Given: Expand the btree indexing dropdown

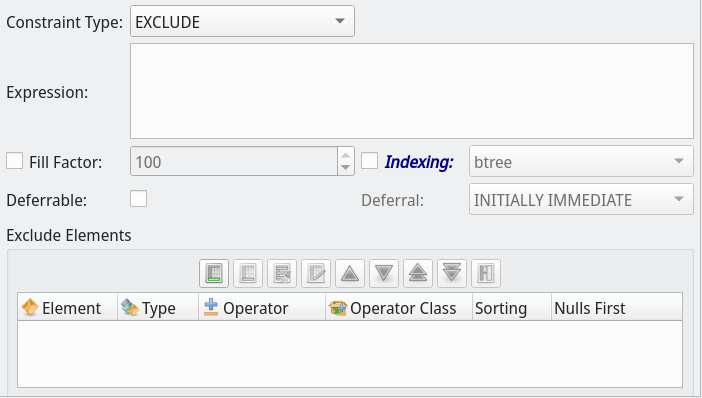Looking at the screenshot, I should tap(581, 161).
